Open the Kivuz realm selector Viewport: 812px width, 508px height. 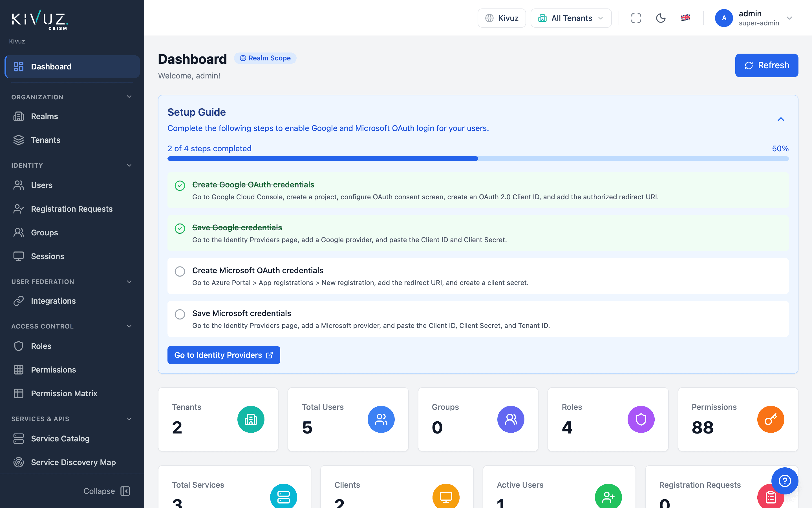tap(502, 18)
